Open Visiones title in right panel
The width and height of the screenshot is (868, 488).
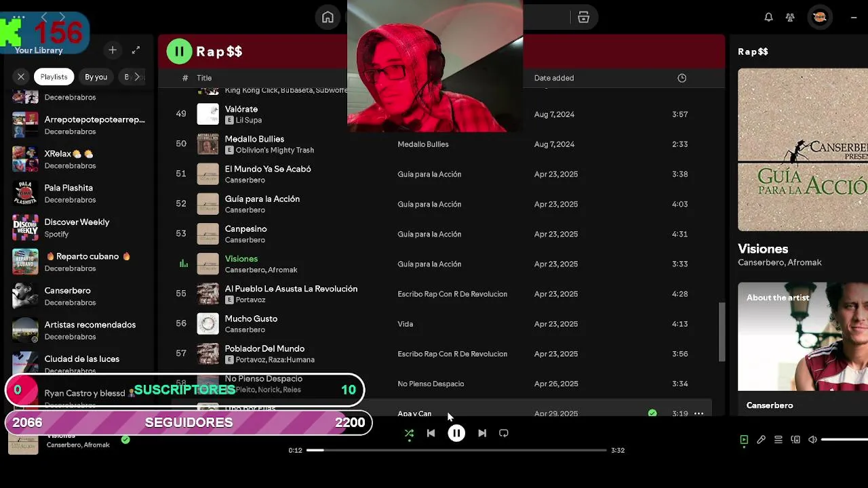click(763, 249)
